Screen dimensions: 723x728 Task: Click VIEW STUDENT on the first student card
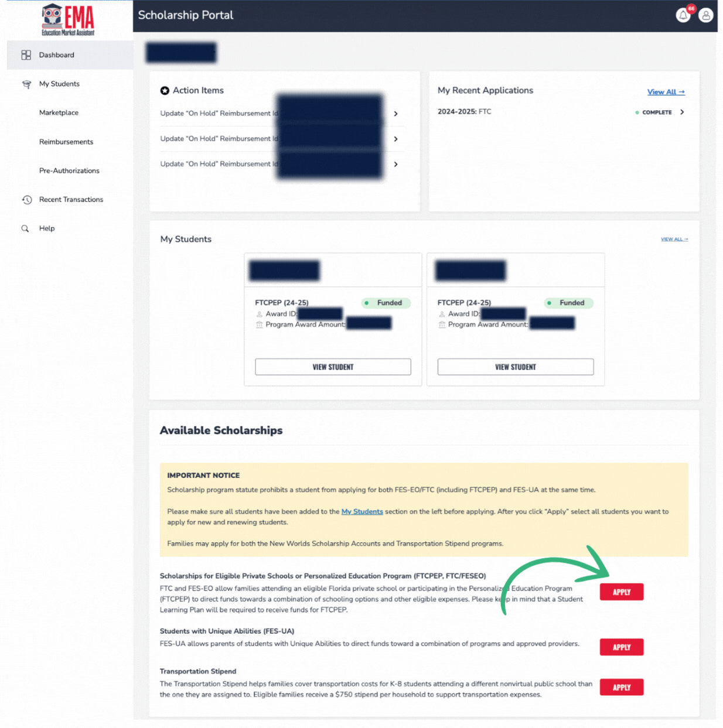pyautogui.click(x=332, y=367)
